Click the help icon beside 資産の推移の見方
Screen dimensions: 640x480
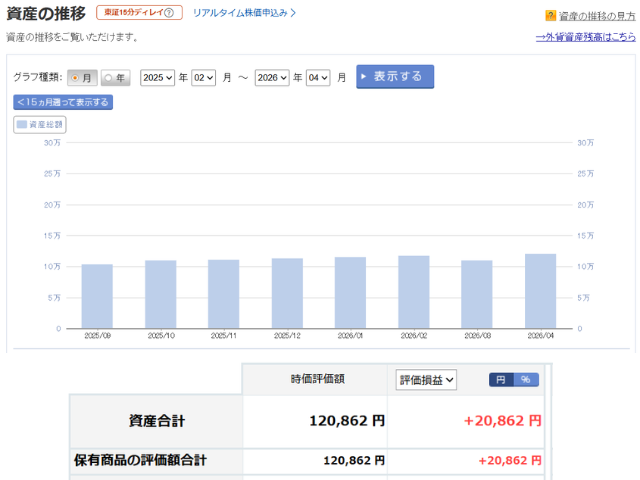(x=550, y=16)
